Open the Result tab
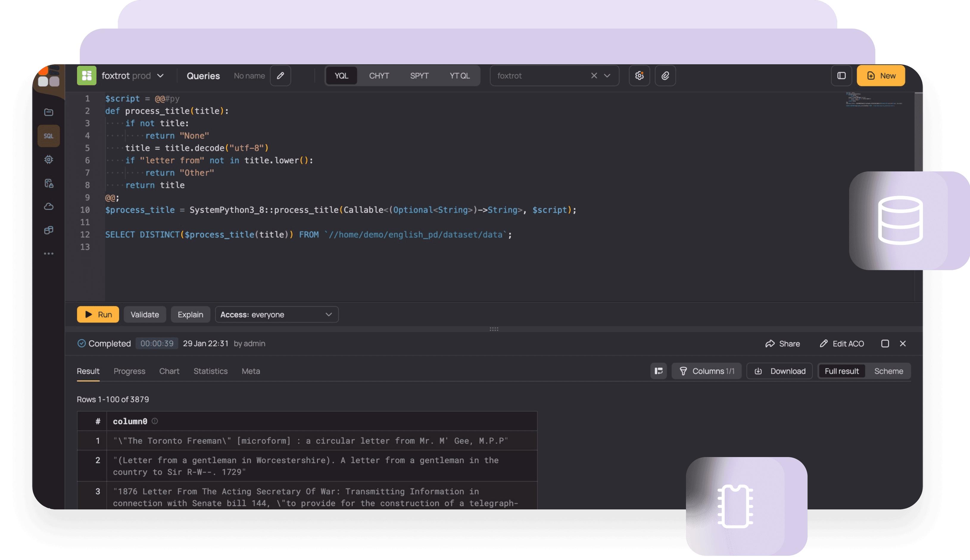Viewport: 970px width, 560px height. tap(88, 371)
